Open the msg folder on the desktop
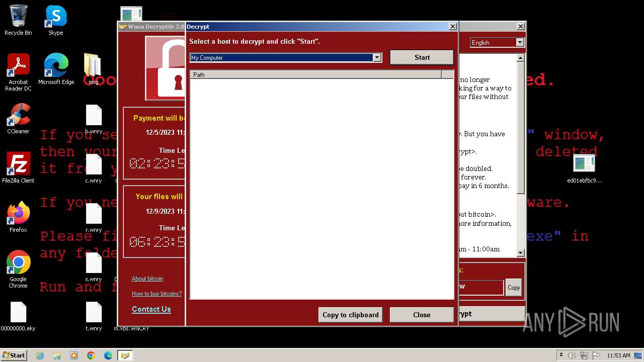The height and width of the screenshot is (362, 644). pos(94,69)
